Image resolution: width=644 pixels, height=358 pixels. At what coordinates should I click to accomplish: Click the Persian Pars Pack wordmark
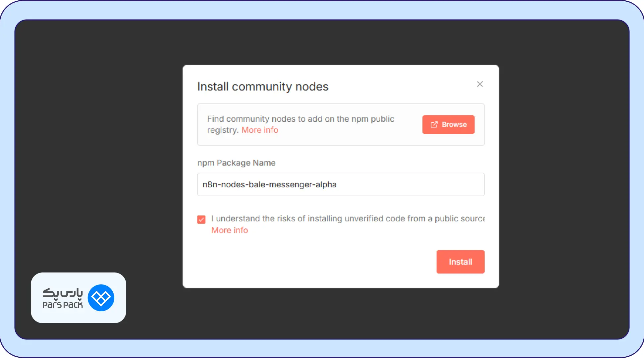click(63, 292)
